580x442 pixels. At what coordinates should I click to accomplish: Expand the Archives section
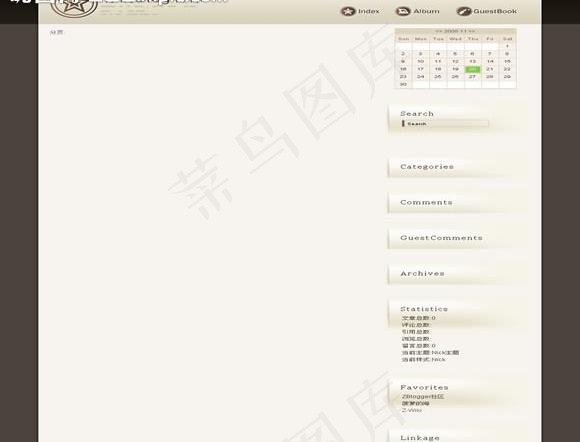click(422, 273)
